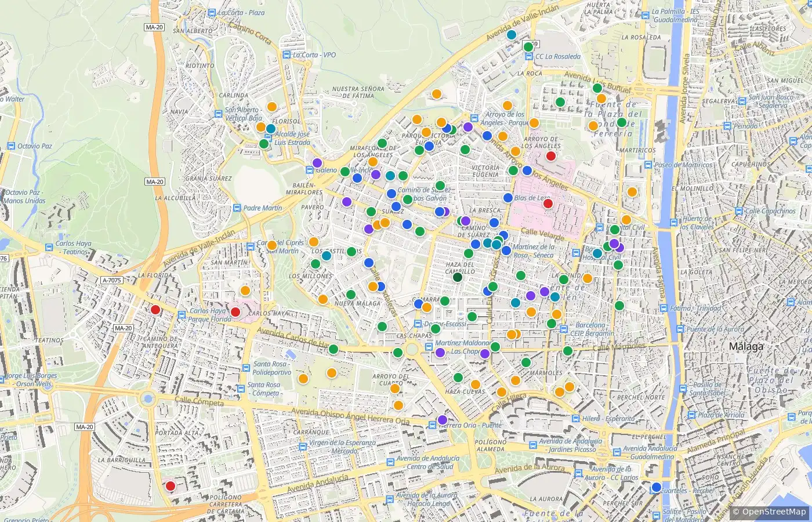Open the Octavio Paz bus stop icon

(x=12, y=146)
